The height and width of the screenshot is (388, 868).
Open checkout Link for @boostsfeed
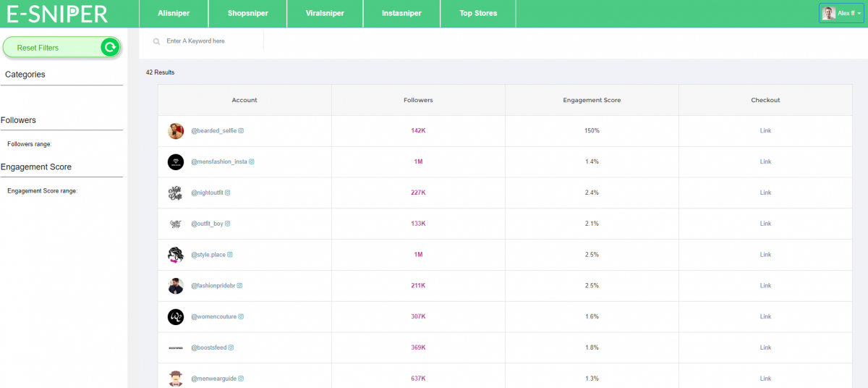click(x=765, y=347)
